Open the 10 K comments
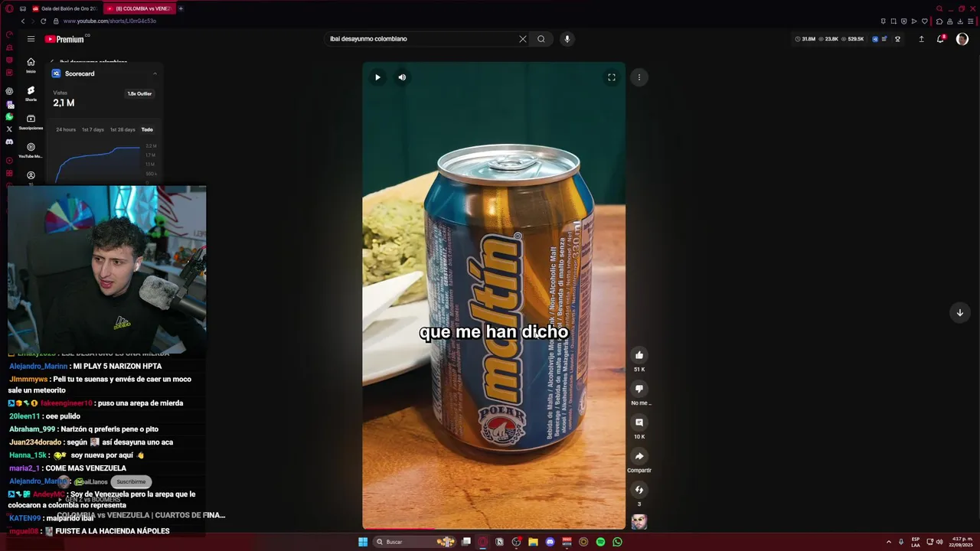The width and height of the screenshot is (980, 551). pyautogui.click(x=639, y=422)
